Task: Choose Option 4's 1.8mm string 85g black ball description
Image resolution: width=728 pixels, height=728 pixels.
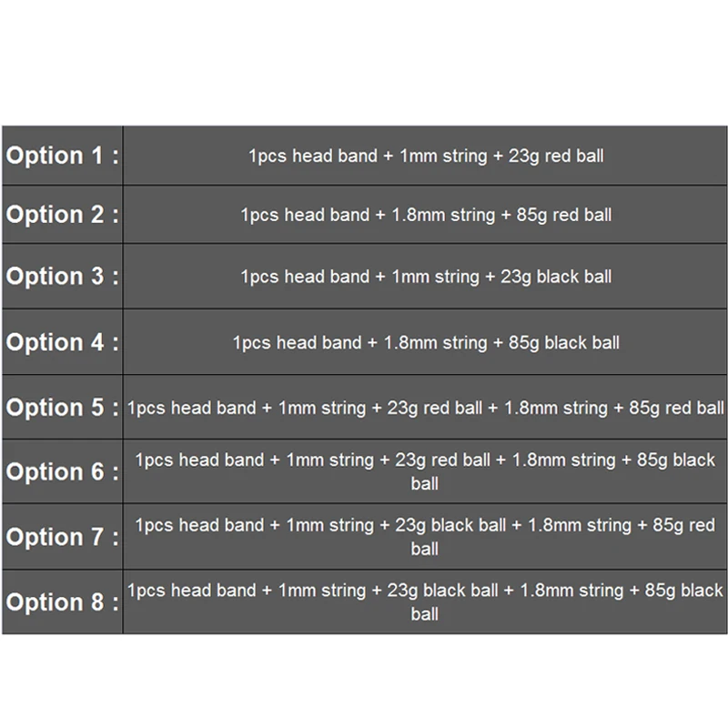Action: coord(426,343)
